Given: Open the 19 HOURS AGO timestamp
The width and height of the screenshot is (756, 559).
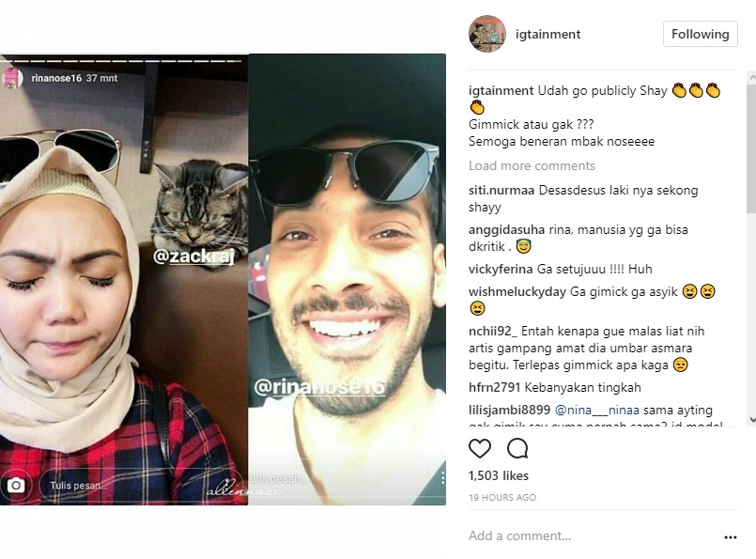Looking at the screenshot, I should click(502, 497).
